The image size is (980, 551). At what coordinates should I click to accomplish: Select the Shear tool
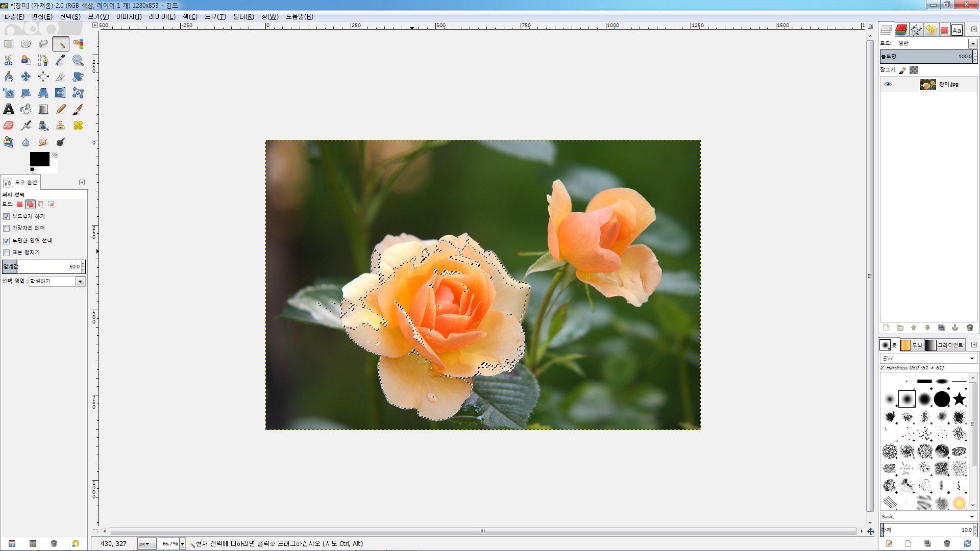pyautogui.click(x=26, y=93)
